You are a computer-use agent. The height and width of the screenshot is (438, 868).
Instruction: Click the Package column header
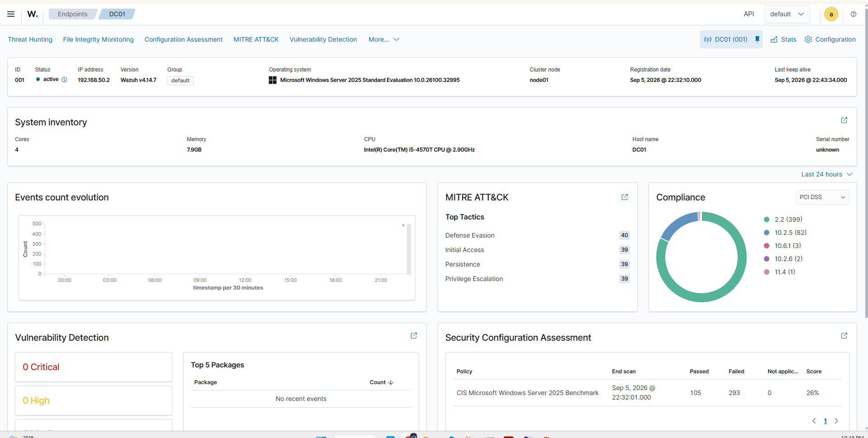[x=205, y=382]
